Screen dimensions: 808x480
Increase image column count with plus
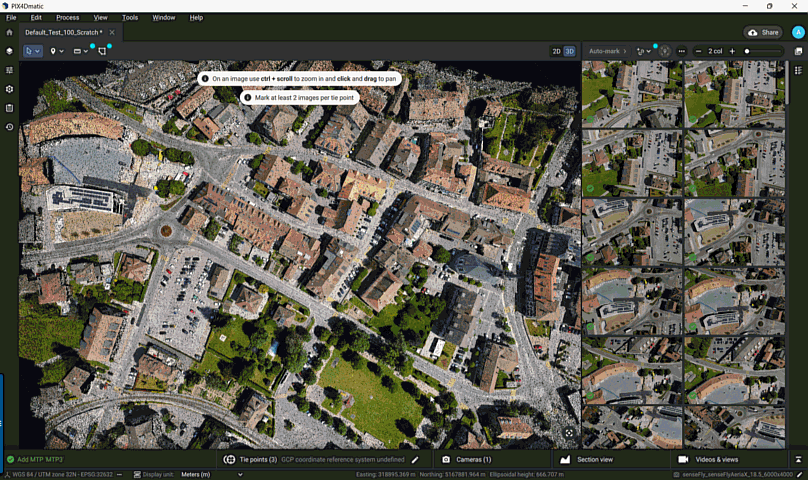(x=731, y=51)
